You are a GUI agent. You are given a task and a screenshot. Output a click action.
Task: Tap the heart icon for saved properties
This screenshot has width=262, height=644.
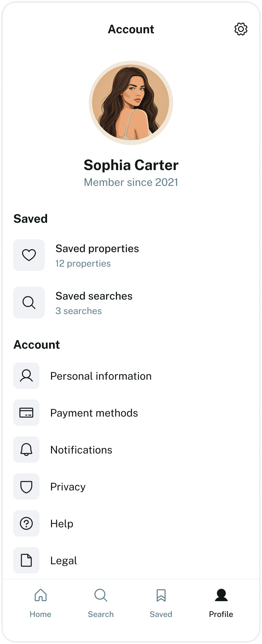pyautogui.click(x=29, y=255)
